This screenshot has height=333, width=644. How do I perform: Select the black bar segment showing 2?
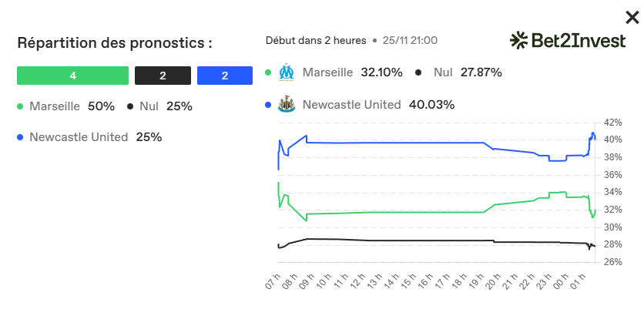pos(163,76)
